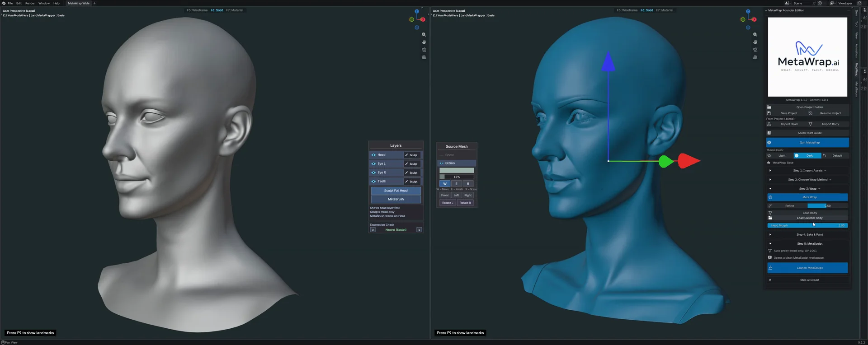Click Sculpt pencil for Teeth layer

pos(412,182)
